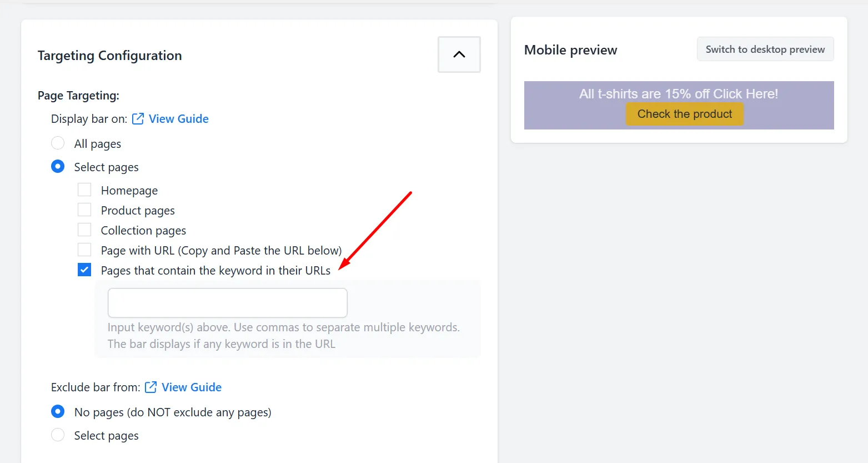Click the Page Targeting: label
This screenshot has width=868, height=463.
[78, 96]
